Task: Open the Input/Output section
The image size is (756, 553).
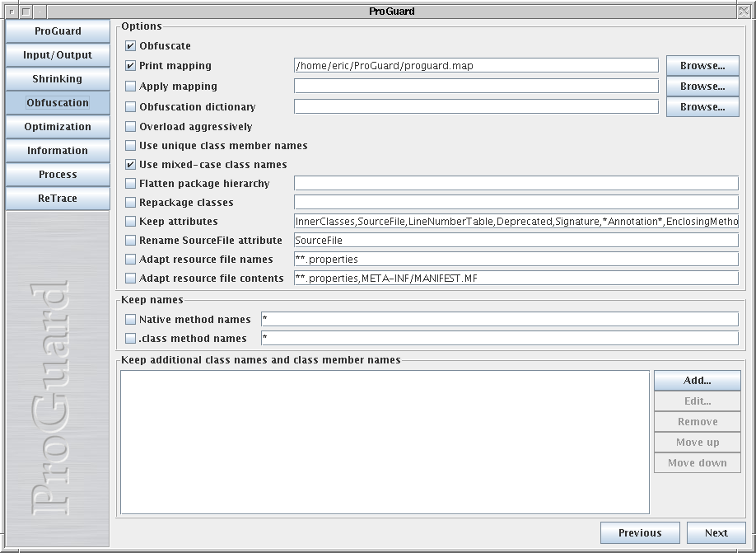Action: [58, 55]
